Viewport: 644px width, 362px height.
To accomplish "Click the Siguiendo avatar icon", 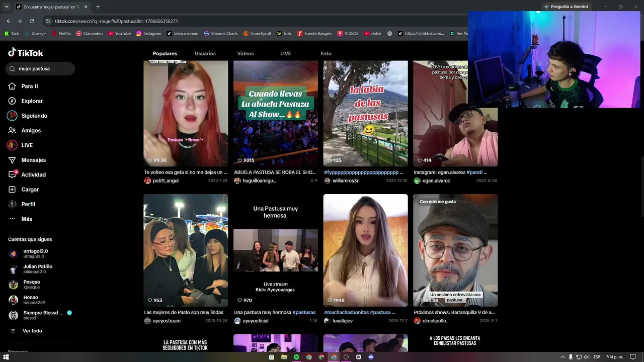I will point(12,116).
